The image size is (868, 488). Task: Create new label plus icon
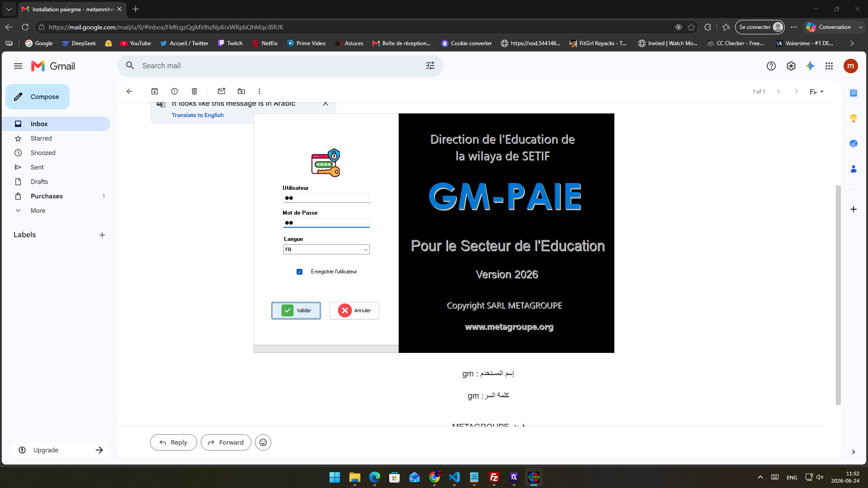coord(102,235)
